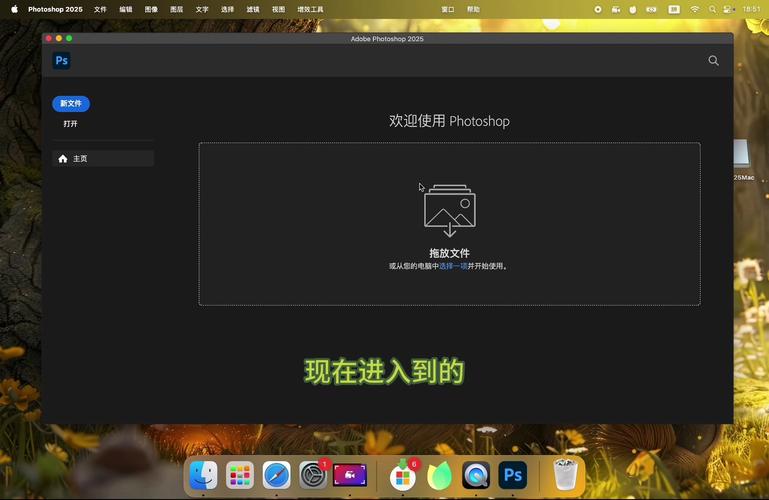Click the video camera icon in the menu bar
The height and width of the screenshot is (500, 769).
coord(616,9)
